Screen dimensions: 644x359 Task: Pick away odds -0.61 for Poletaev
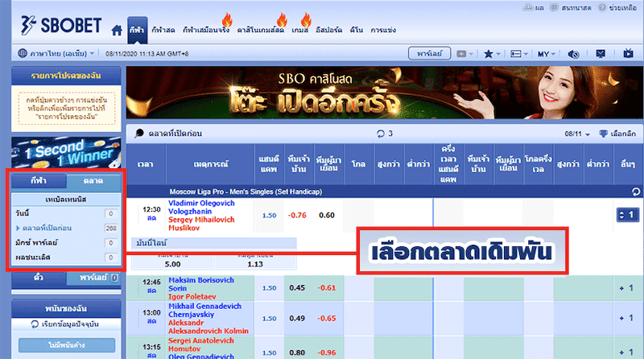pos(327,288)
